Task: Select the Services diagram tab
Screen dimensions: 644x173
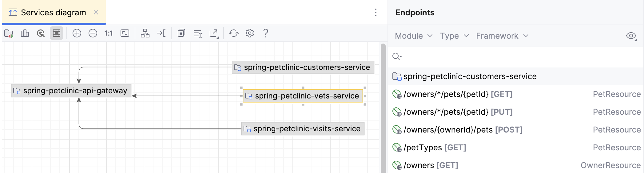Action: click(53, 13)
